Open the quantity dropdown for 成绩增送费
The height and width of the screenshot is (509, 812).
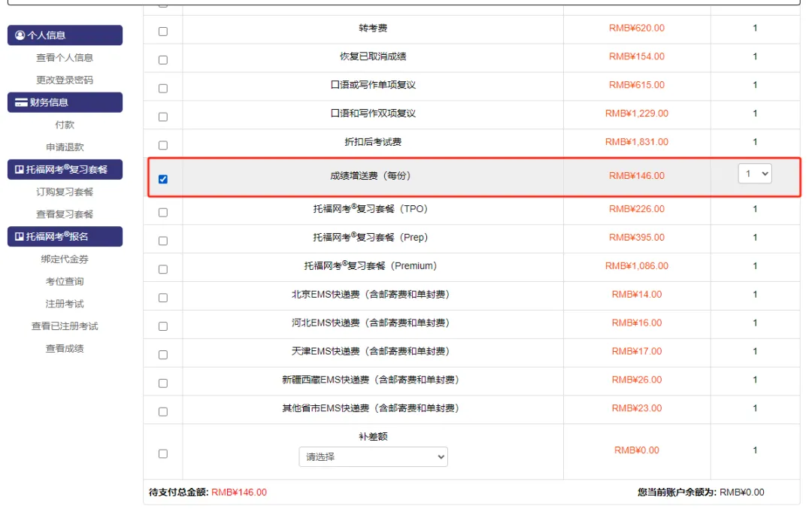pyautogui.click(x=755, y=174)
